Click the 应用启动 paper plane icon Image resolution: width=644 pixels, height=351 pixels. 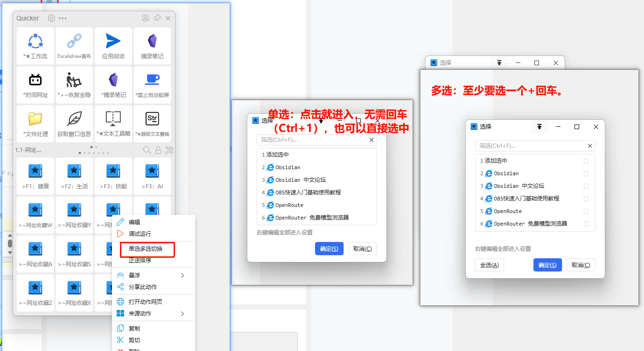113,41
